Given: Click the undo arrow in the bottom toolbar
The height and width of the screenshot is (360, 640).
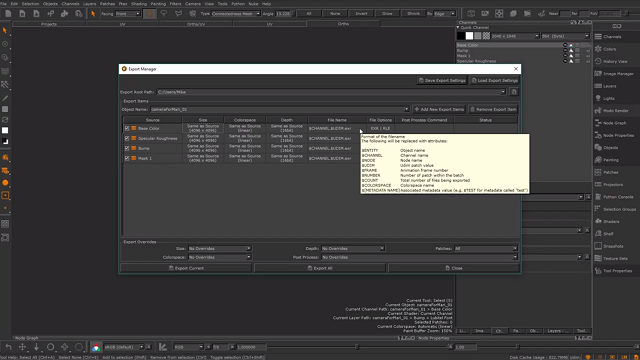Looking at the screenshot, I should [9, 347].
